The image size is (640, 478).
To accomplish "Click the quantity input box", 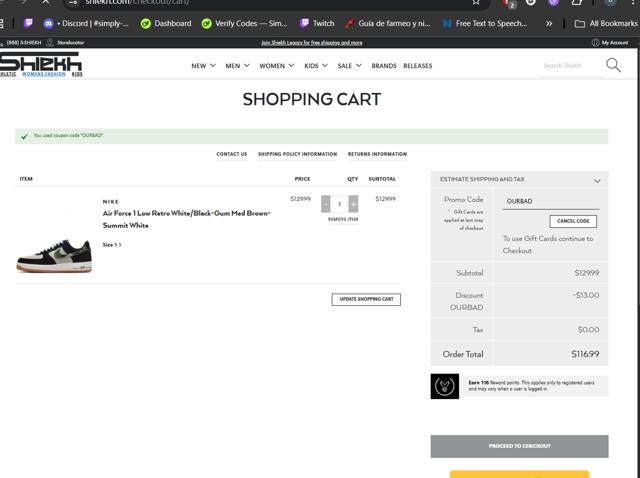I will tap(340, 204).
